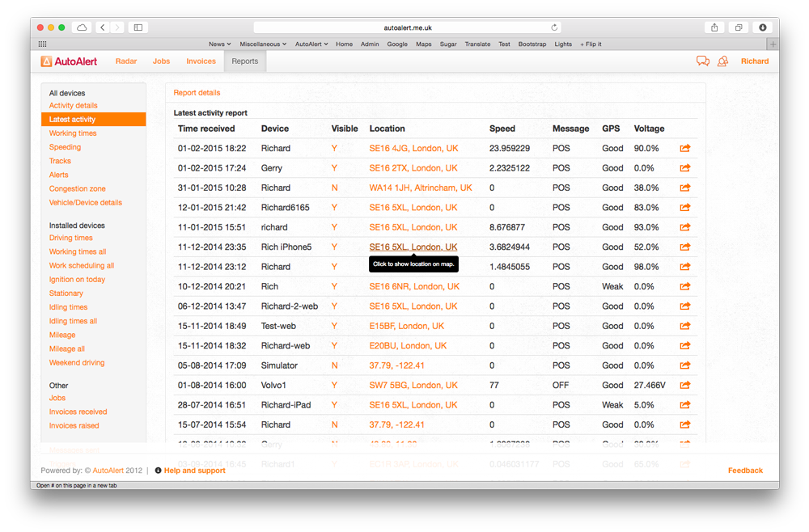Open the News bookmarks dropdown
This screenshot has width=809, height=532.
click(220, 44)
